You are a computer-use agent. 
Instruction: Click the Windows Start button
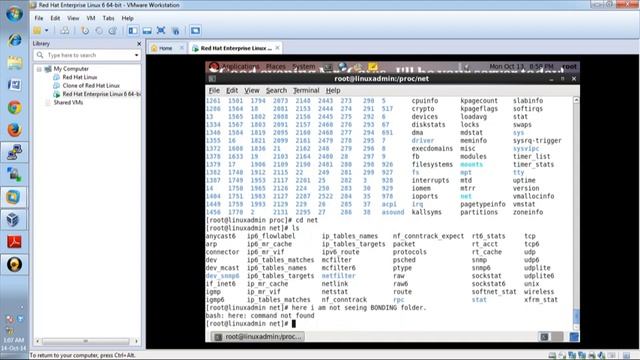pyautogui.click(x=14, y=14)
